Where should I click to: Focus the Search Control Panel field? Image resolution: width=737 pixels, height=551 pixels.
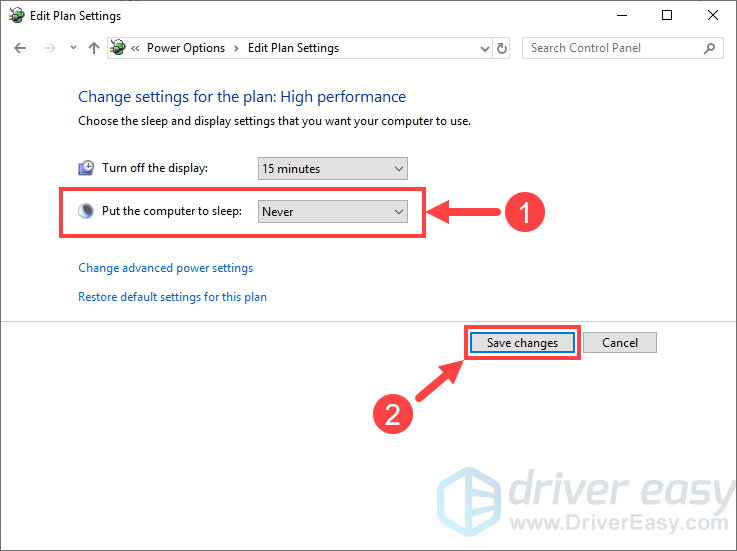pyautogui.click(x=610, y=48)
